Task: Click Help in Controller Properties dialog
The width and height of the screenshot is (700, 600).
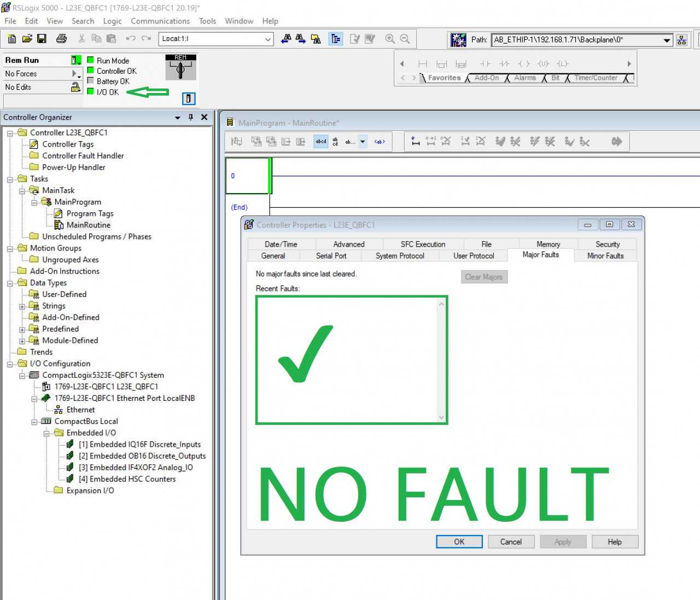Action: (x=615, y=541)
